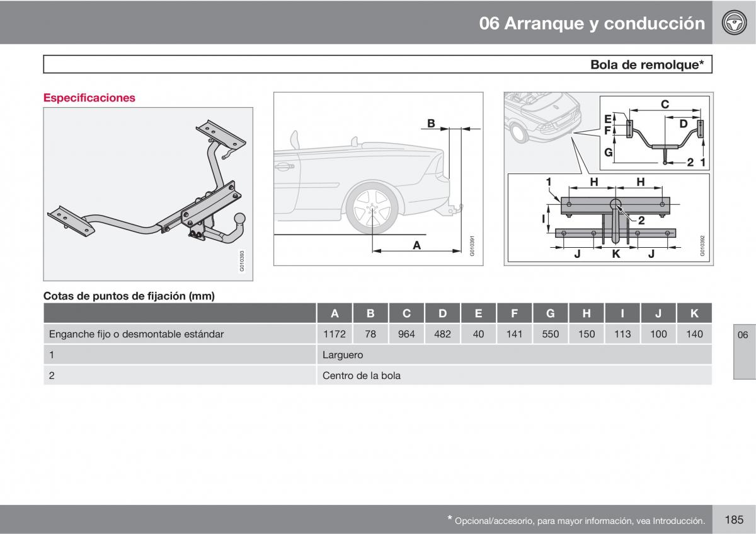
Task: Click 'Enganche fijo o desmontable estándar' row label
Action: pyautogui.click(x=136, y=334)
